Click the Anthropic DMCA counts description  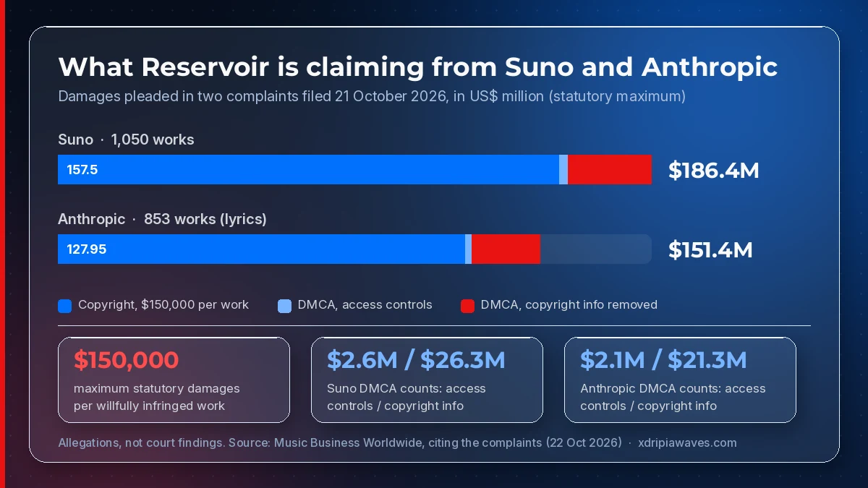[673, 397]
